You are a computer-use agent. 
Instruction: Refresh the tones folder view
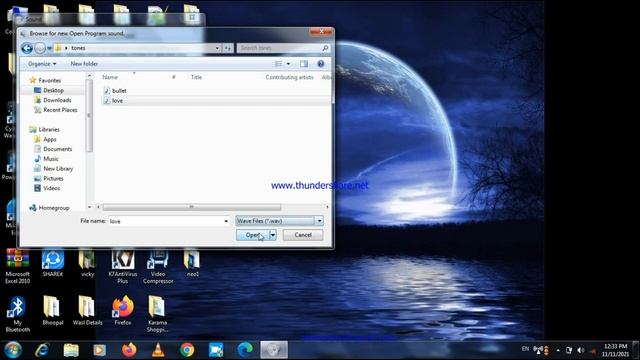pos(227,48)
